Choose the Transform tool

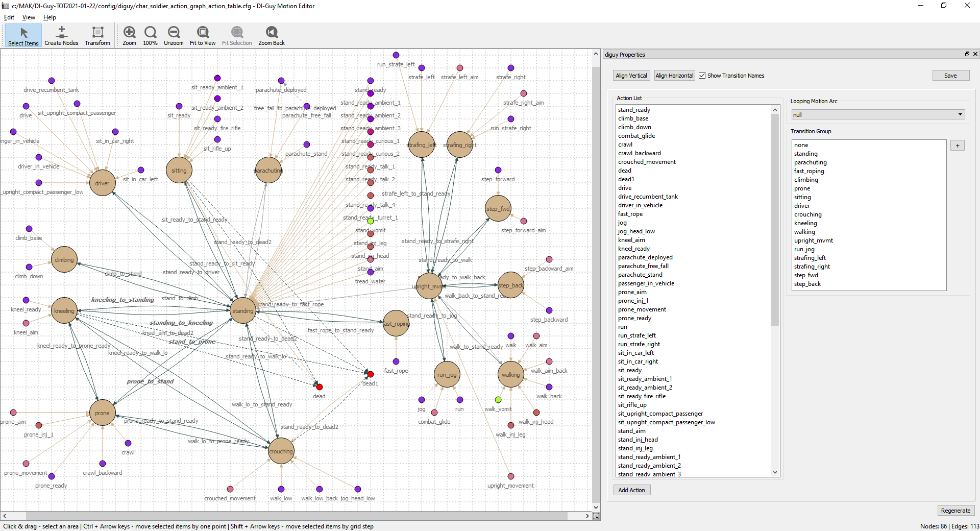pos(97,36)
